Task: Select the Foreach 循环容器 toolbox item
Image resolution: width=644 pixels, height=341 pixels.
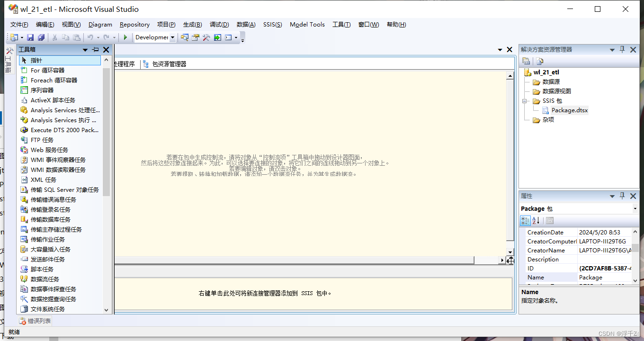Action: tap(60, 80)
